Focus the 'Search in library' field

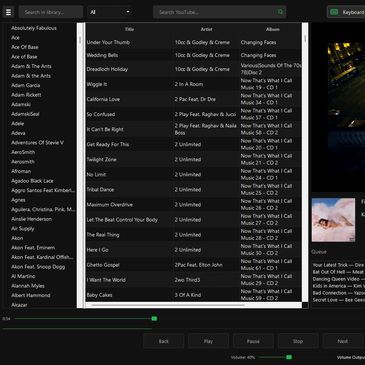(51, 12)
